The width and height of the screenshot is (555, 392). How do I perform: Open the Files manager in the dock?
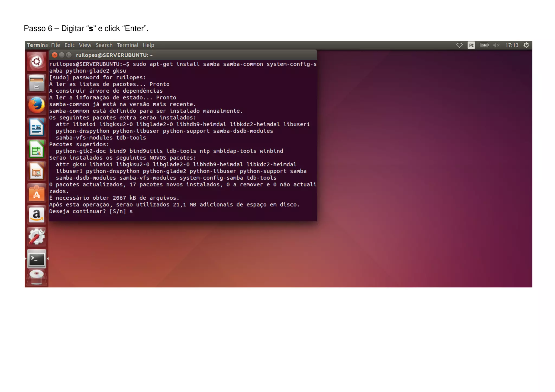(37, 83)
